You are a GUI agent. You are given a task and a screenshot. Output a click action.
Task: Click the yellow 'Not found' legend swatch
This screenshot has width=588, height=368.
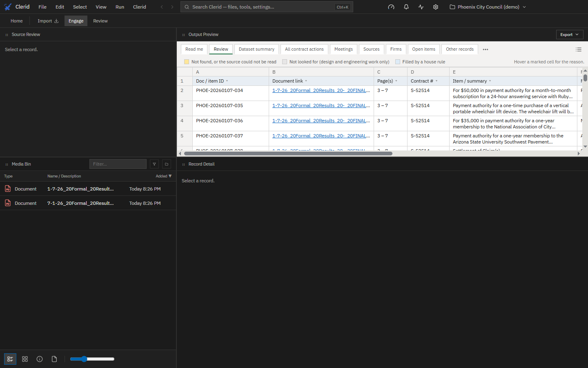click(x=187, y=62)
